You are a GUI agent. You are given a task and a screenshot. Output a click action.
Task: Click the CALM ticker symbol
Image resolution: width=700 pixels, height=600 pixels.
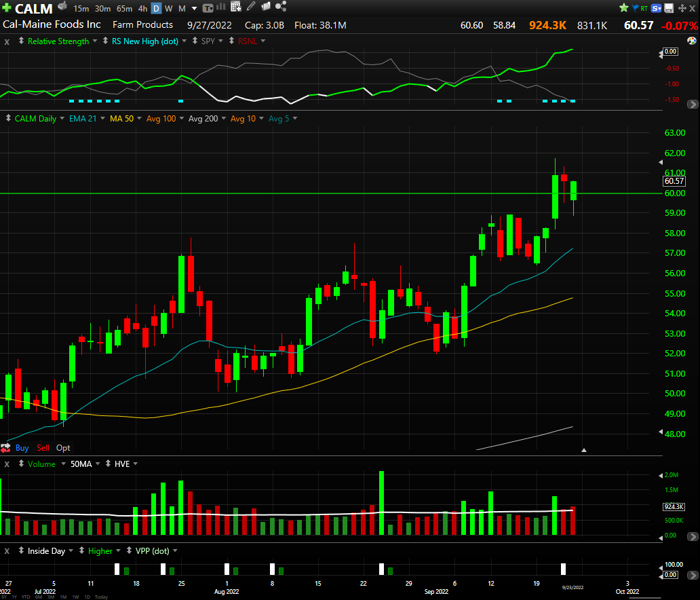[x=33, y=9]
